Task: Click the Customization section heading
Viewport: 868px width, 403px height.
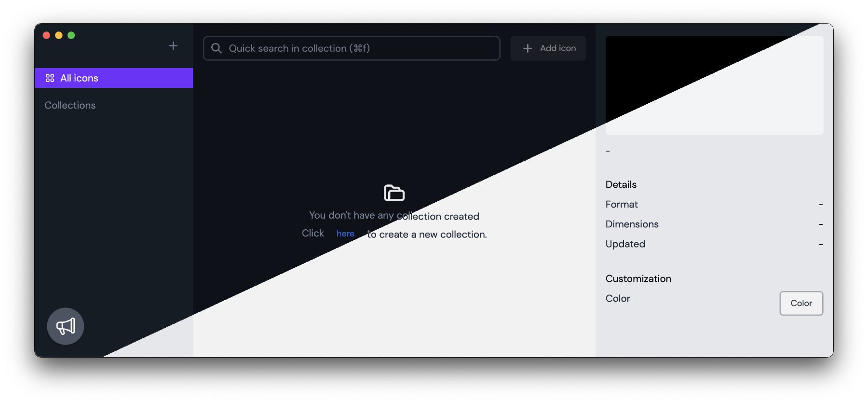Action: [638, 278]
